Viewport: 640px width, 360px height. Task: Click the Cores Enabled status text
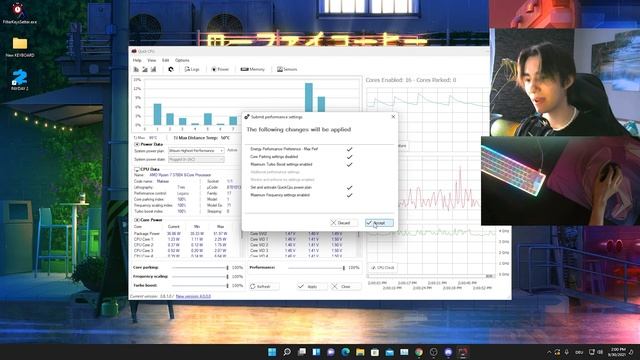(x=411, y=80)
